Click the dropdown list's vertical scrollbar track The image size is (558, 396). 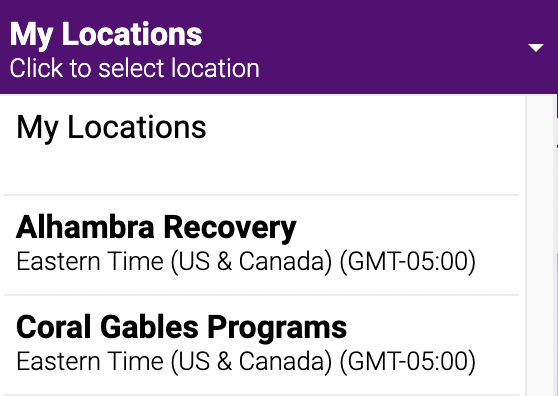(x=540, y=245)
